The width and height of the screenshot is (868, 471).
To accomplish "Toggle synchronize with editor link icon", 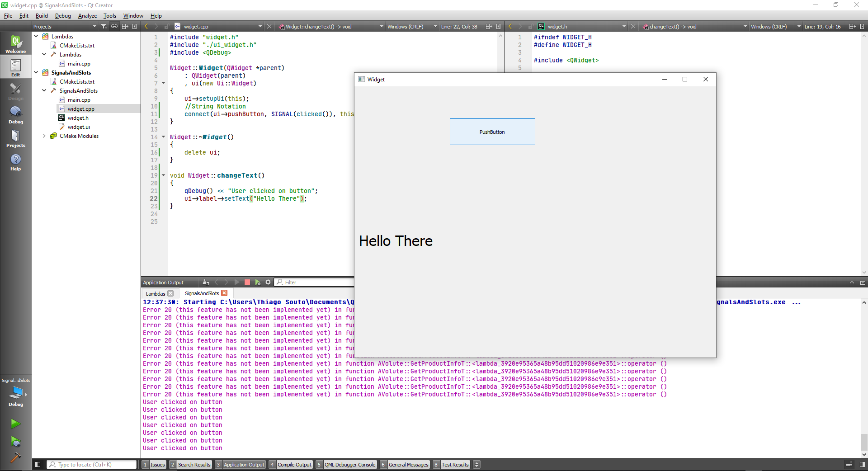I will [x=114, y=27].
